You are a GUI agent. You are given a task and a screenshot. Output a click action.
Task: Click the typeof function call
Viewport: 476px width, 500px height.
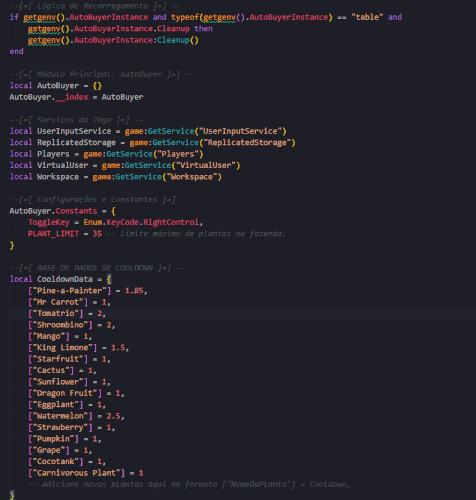252,17
